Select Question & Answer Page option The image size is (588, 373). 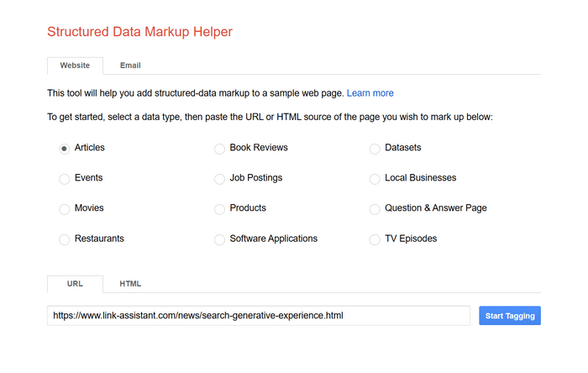pyautogui.click(x=375, y=209)
